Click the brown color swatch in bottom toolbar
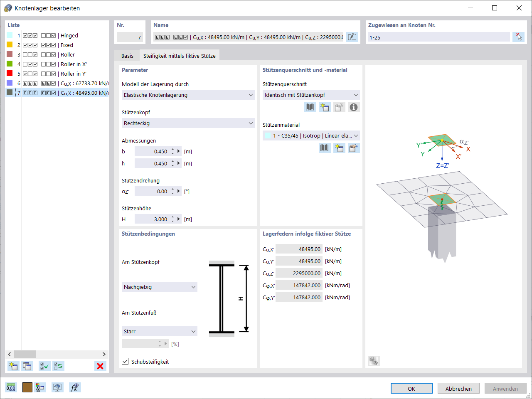The image size is (532, 399). (x=27, y=387)
